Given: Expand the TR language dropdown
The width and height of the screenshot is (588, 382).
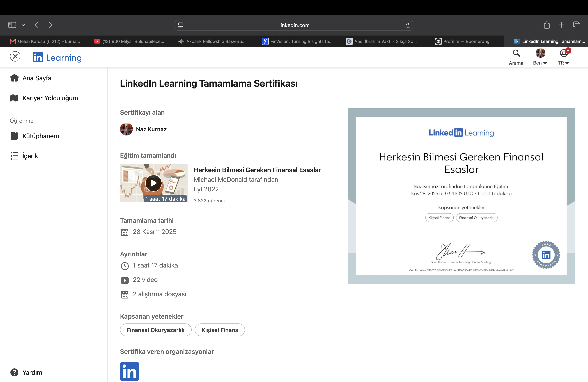Looking at the screenshot, I should tap(563, 57).
